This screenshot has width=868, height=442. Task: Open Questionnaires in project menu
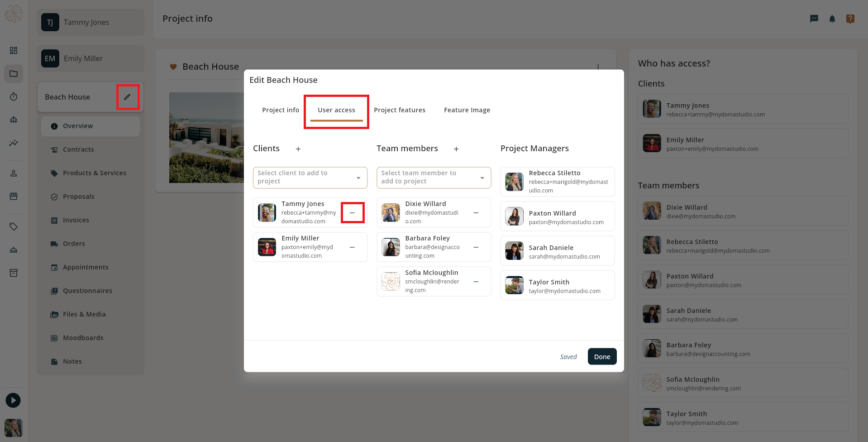point(91,291)
